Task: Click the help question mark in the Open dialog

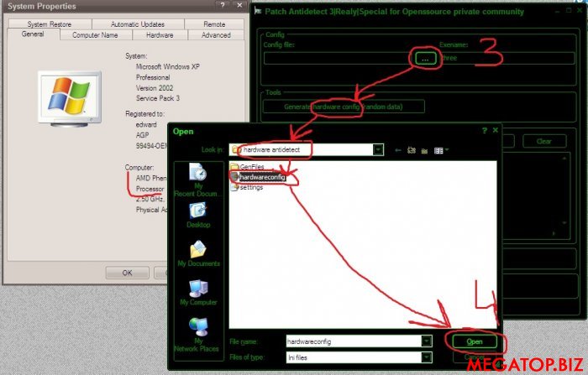Action: click(x=485, y=130)
